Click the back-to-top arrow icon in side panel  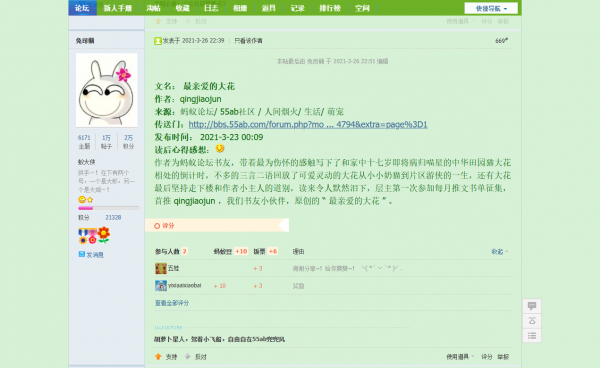532,321
